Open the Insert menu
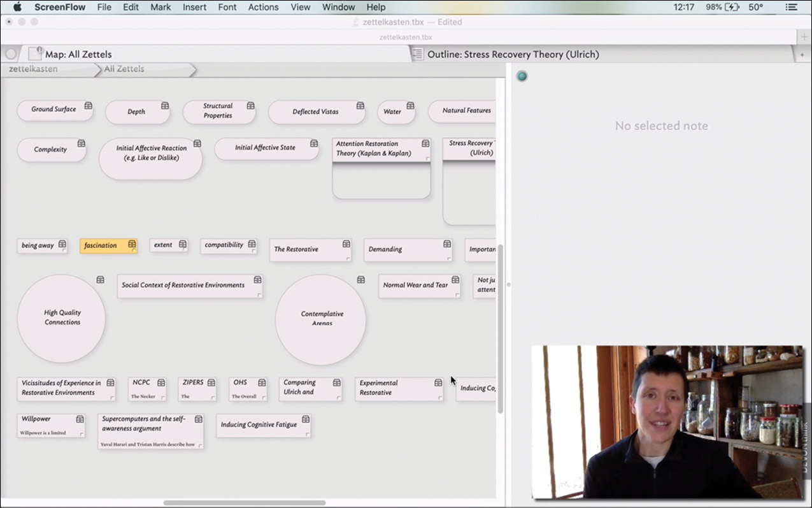This screenshot has width=812, height=508. click(x=194, y=7)
